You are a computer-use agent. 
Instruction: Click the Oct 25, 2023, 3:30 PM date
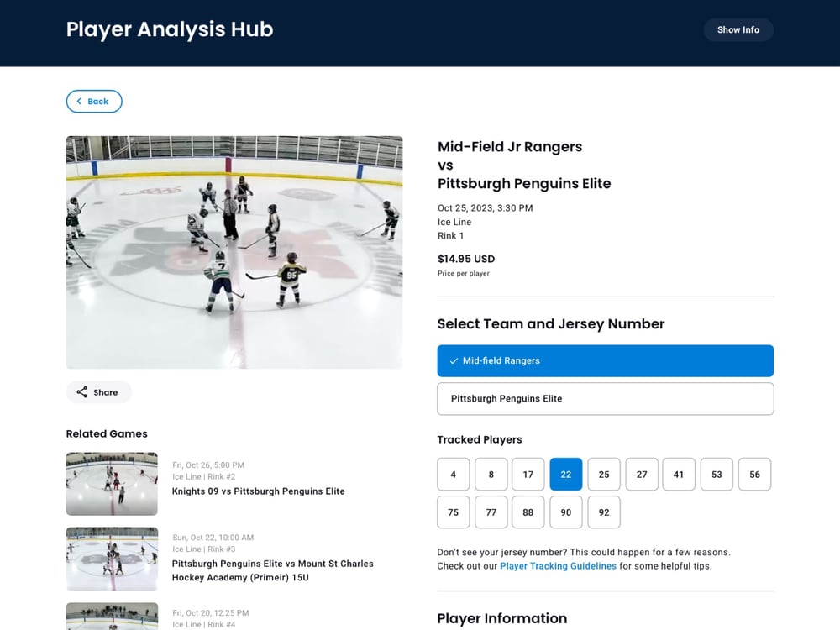pos(486,207)
